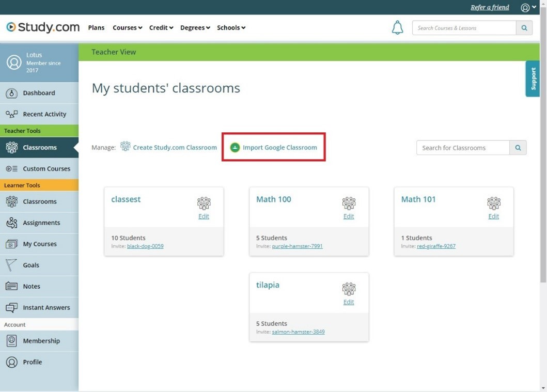Open the notifications bell

click(397, 27)
